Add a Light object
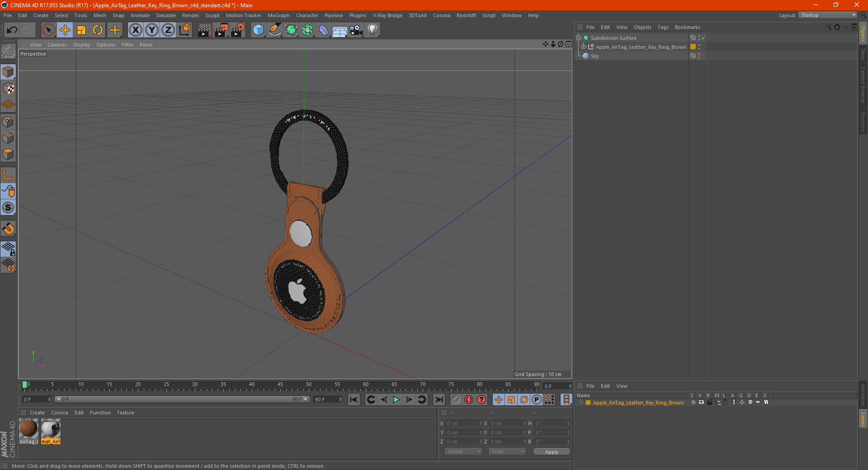Viewport: 868px width, 470px height. tap(373, 30)
